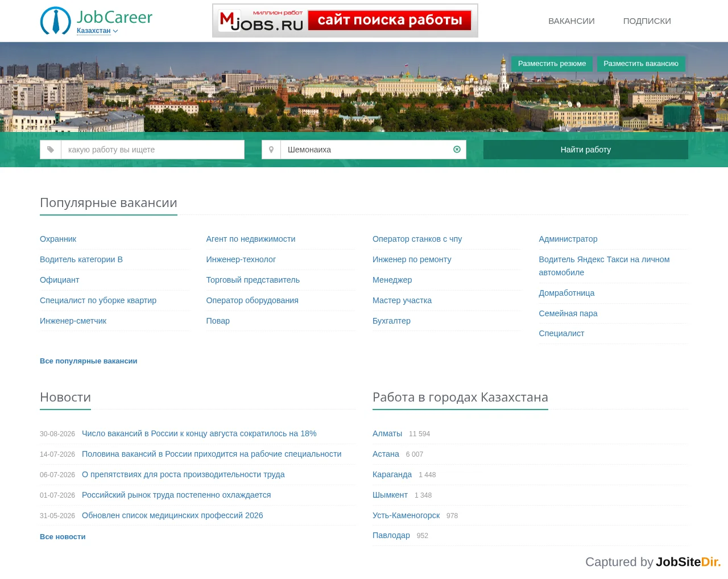The image size is (728, 579).
Task: Click the location pin icon beside city field
Action: (271, 150)
